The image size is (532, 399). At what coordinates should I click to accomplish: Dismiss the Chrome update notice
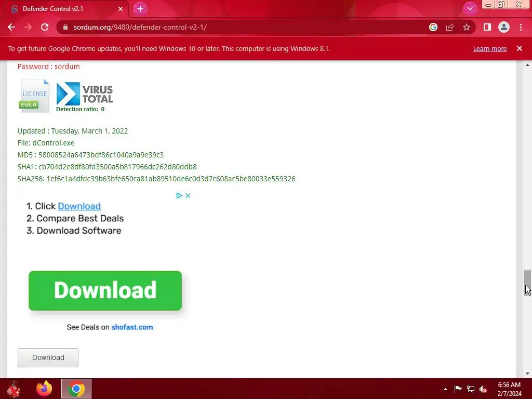click(x=520, y=48)
